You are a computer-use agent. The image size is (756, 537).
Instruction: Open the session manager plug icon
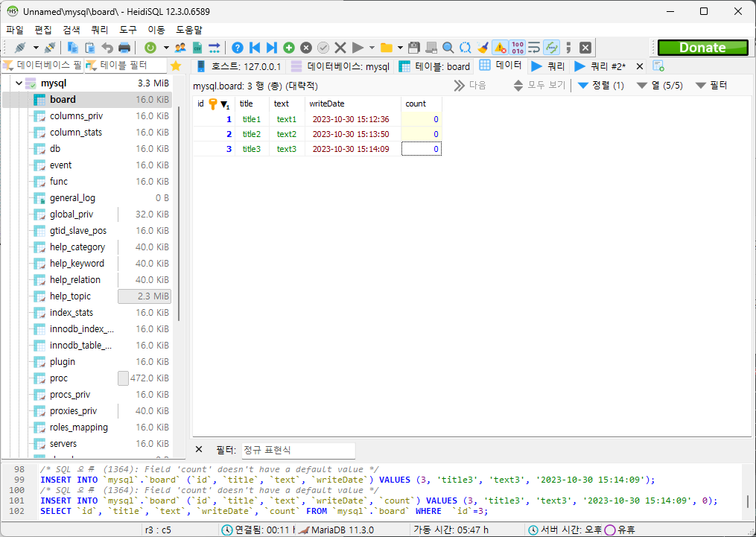click(x=20, y=48)
